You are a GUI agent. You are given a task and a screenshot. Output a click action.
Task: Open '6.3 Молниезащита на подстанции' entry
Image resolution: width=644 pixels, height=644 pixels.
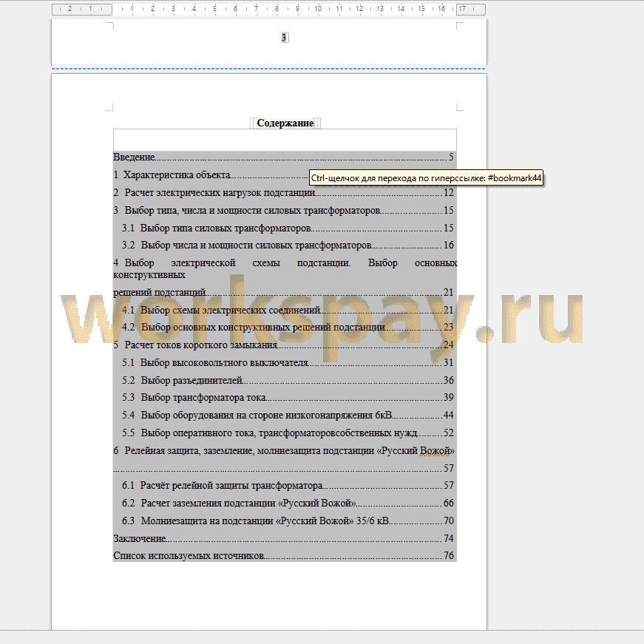tap(288, 521)
